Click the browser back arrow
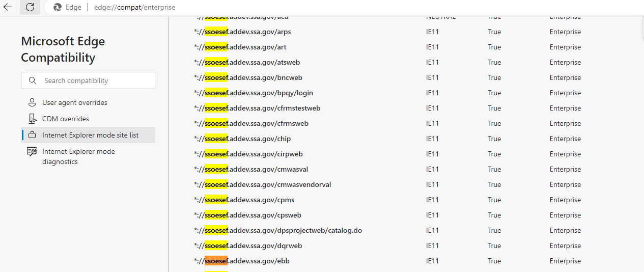Screen dimensions: 644x272 point(8,7)
